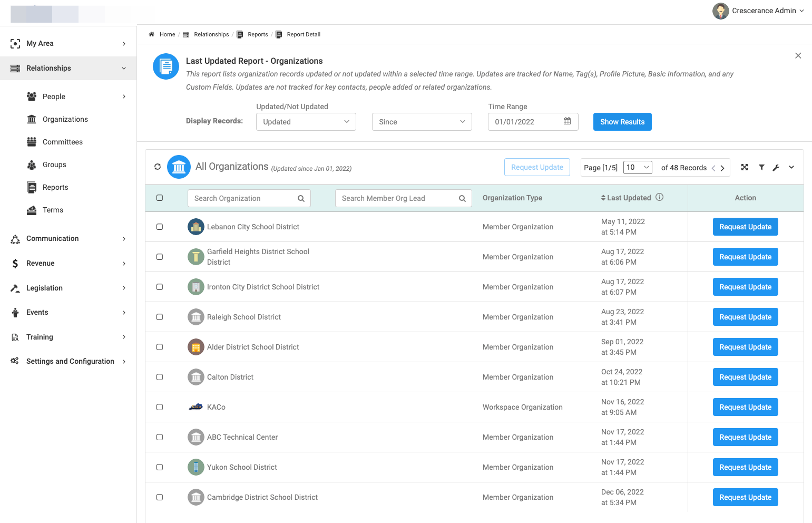This screenshot has width=812, height=523.
Task: Open Organizations in the sidebar
Action: click(x=65, y=119)
